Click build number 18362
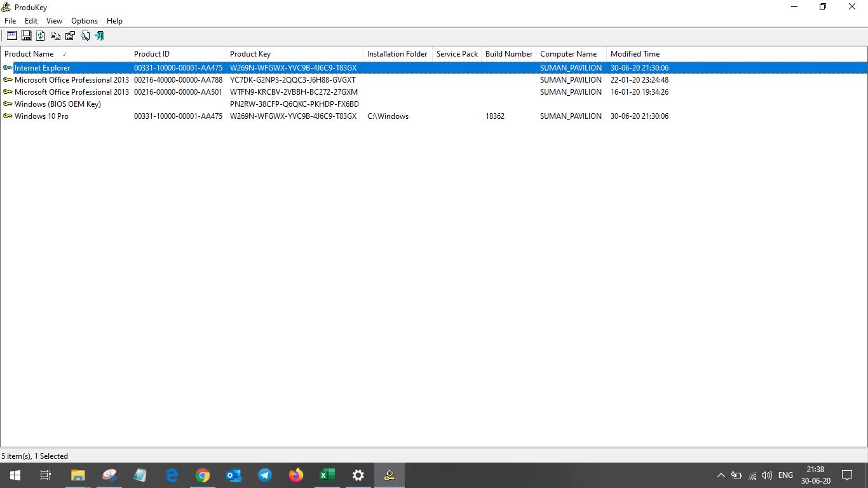The height and width of the screenshot is (488, 868). [495, 116]
